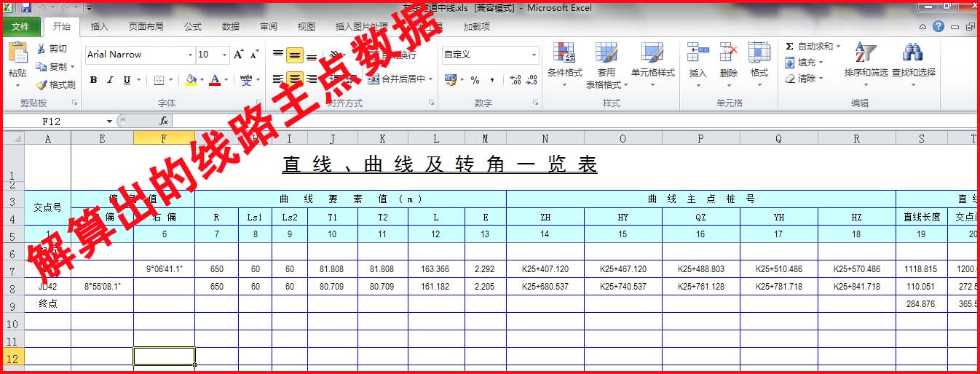Apply percent style (%)
The image size is (980, 374).
[475, 80]
